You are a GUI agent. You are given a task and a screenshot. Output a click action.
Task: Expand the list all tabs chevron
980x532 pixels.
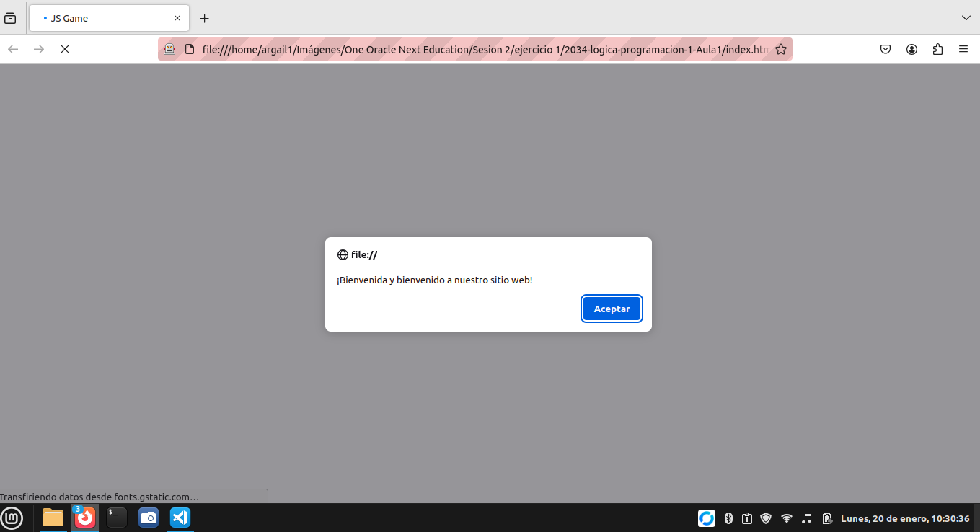point(966,18)
